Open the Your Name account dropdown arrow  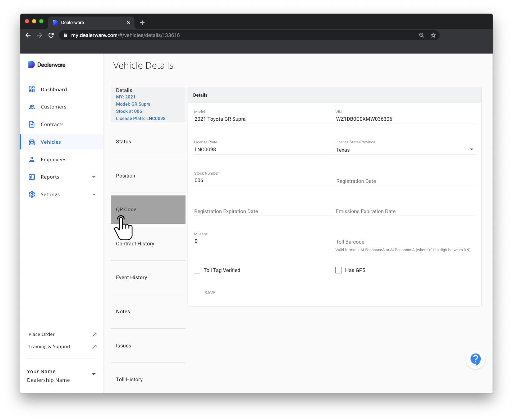[x=94, y=374]
